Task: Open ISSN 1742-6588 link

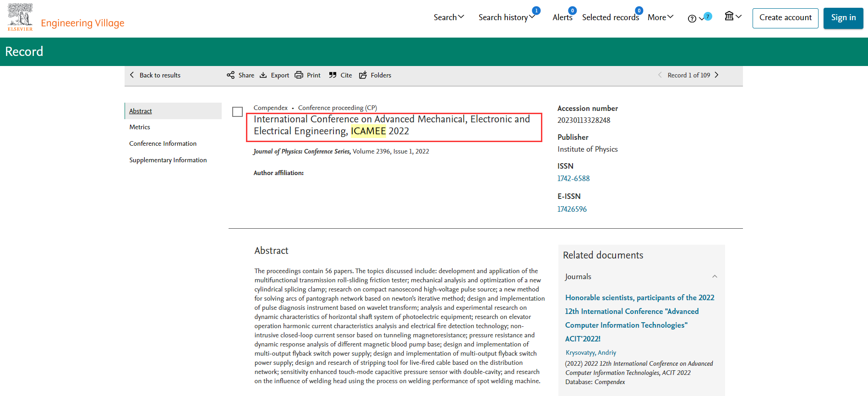Action: [573, 178]
